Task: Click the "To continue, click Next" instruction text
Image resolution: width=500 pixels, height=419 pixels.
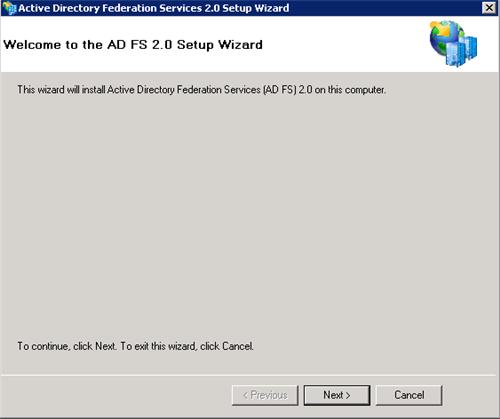Action: pyautogui.click(x=135, y=346)
